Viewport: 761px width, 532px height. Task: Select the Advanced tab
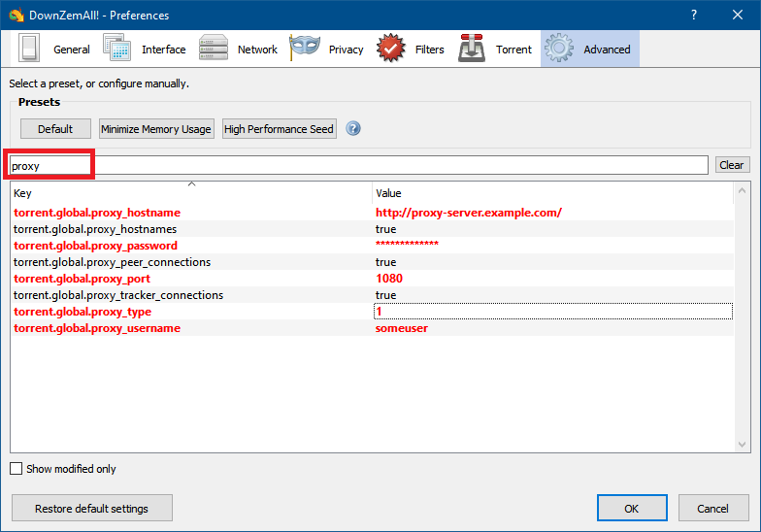(590, 49)
